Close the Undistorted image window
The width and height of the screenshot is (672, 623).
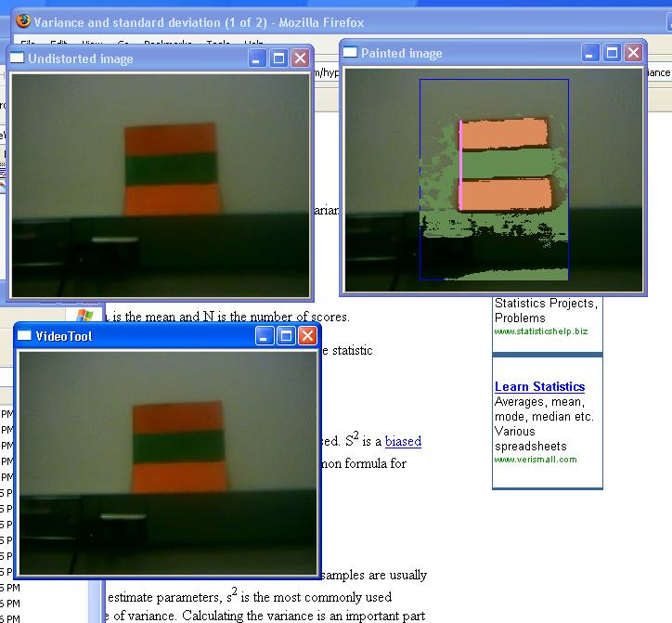tap(300, 58)
